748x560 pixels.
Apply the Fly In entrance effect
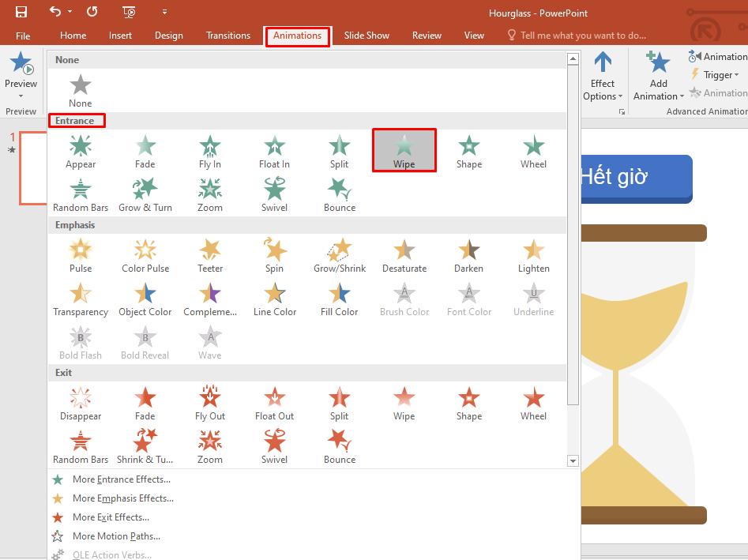coord(210,150)
